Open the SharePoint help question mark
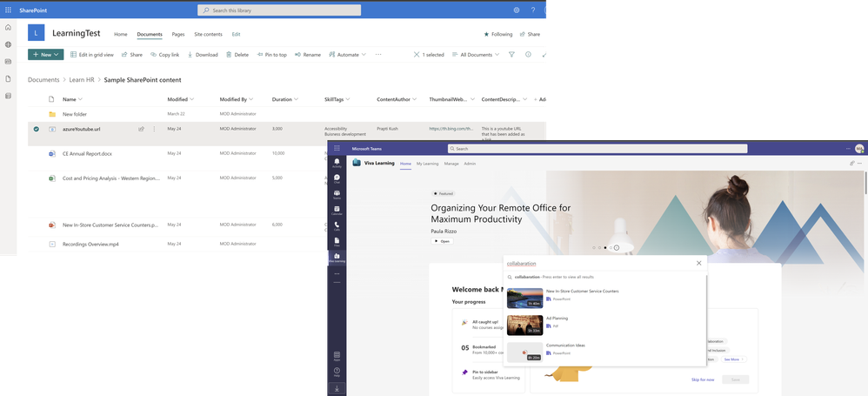 click(x=533, y=10)
